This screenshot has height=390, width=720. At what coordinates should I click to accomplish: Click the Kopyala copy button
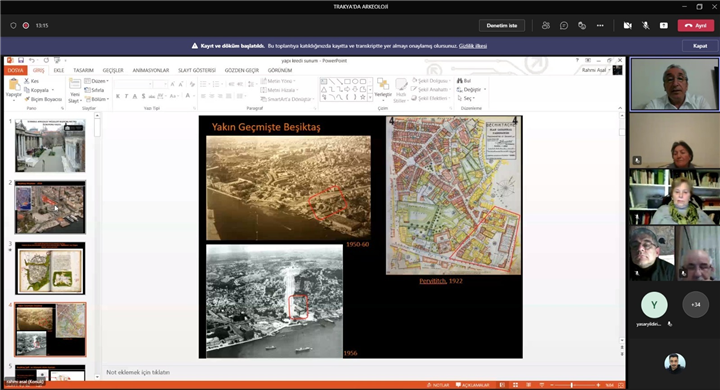39,90
